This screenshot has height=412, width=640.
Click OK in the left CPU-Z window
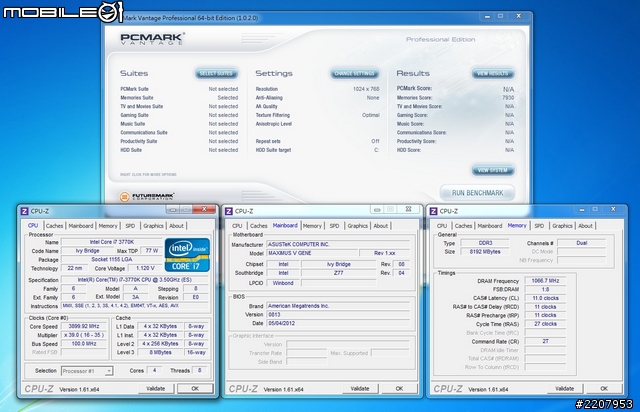click(x=195, y=389)
